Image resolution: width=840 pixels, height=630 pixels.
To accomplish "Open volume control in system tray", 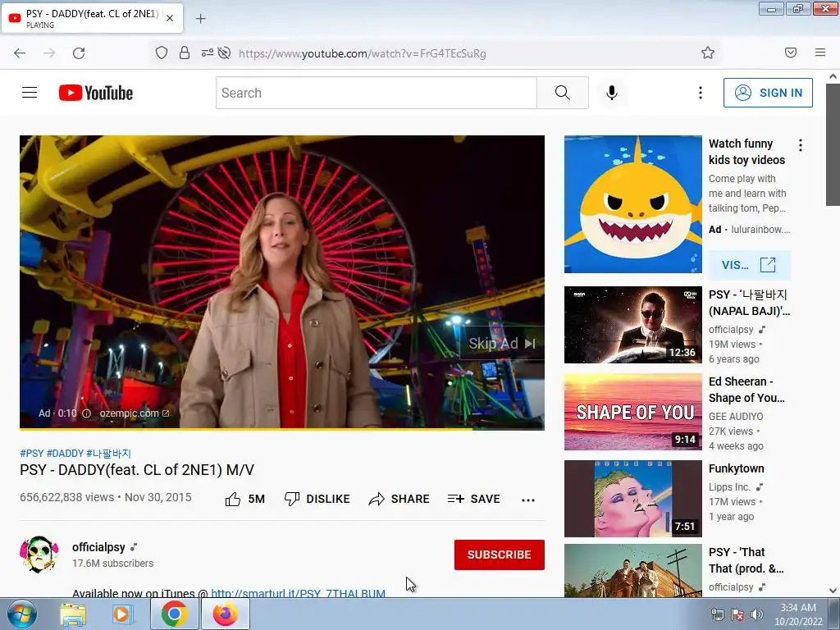I will click(x=757, y=614).
